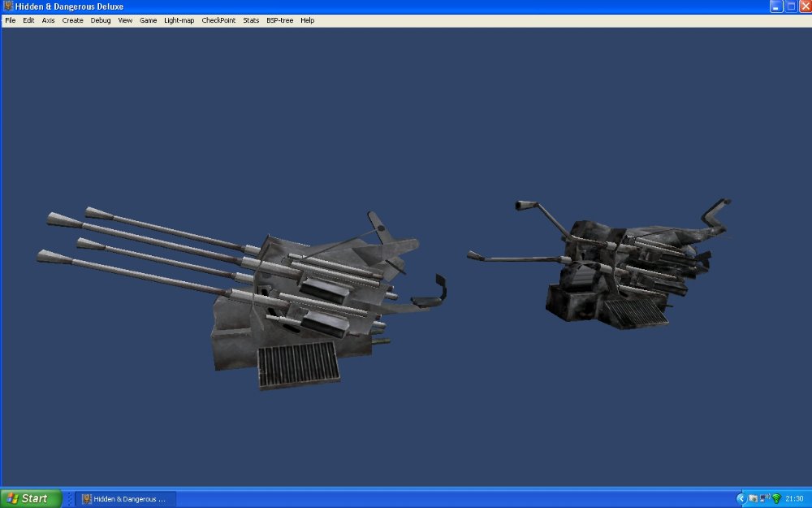
Task: Open the BSP-tree menu
Action: tap(279, 20)
